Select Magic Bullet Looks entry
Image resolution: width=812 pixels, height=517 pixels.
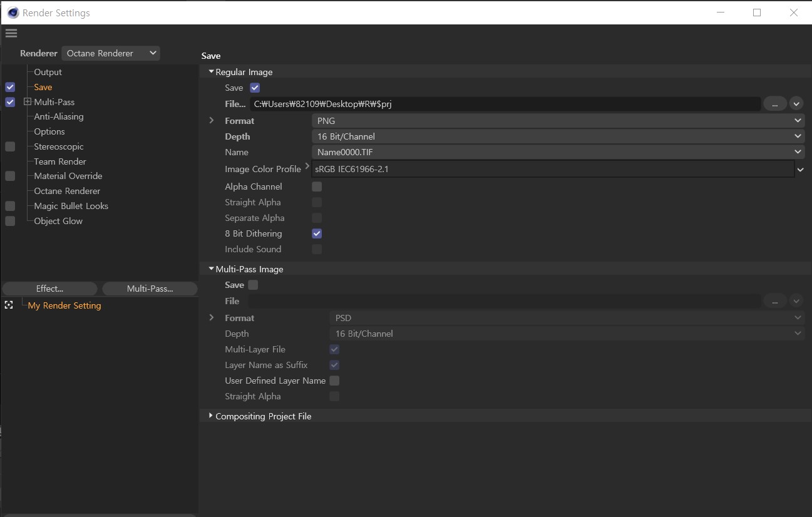pyautogui.click(x=71, y=206)
